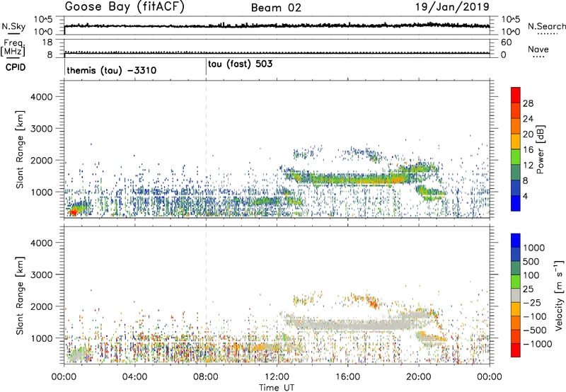Click the '3000' tick on the velocity panel
Image resolution: width=566 pixels, height=392 pixels.
point(41,275)
